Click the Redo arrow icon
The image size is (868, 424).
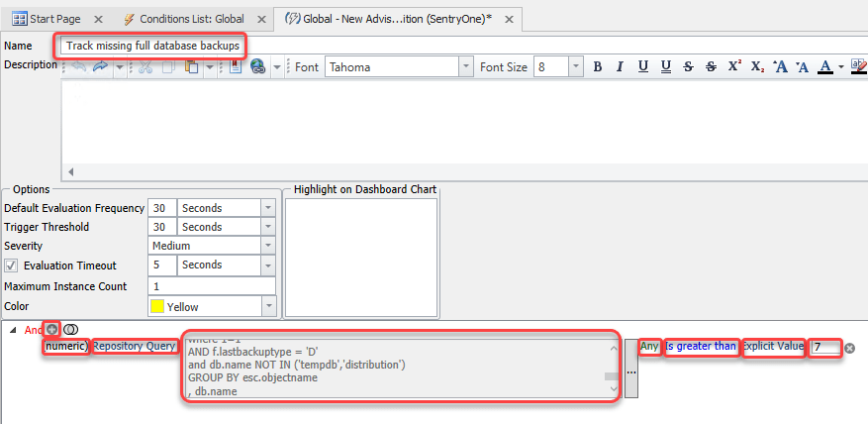[x=99, y=66]
